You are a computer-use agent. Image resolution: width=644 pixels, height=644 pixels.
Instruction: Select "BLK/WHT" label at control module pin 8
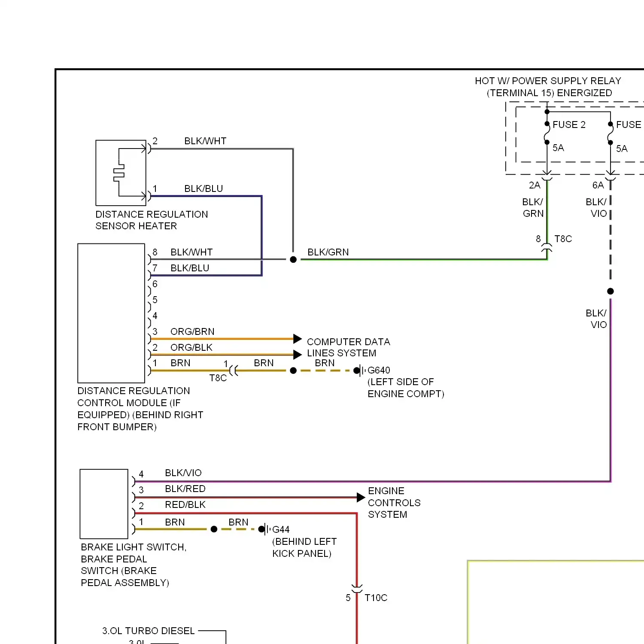tap(191, 252)
